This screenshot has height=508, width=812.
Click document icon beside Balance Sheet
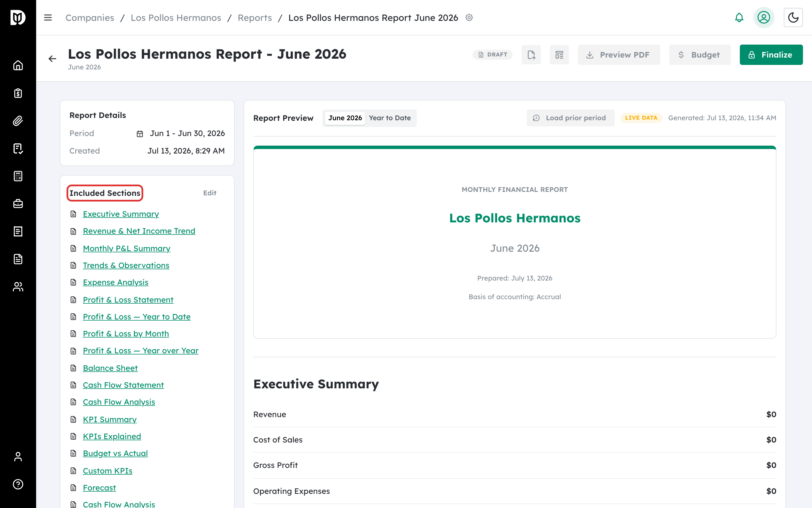pos(73,368)
